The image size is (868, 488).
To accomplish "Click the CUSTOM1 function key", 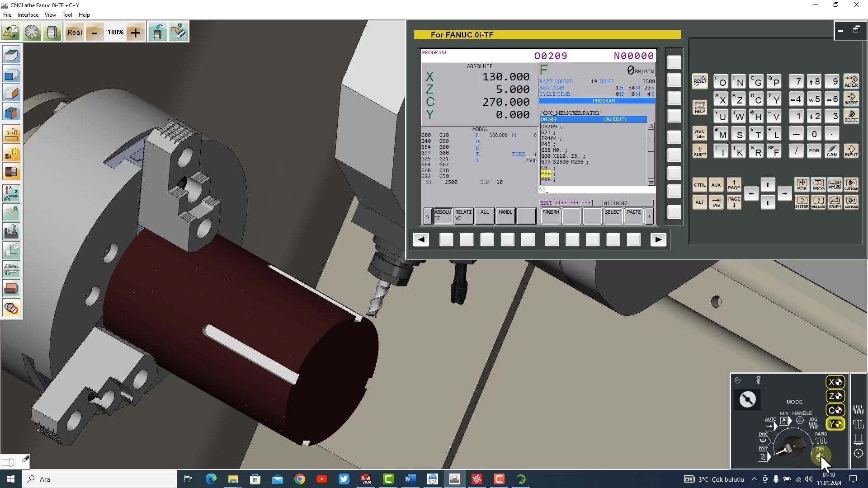I will [x=851, y=184].
